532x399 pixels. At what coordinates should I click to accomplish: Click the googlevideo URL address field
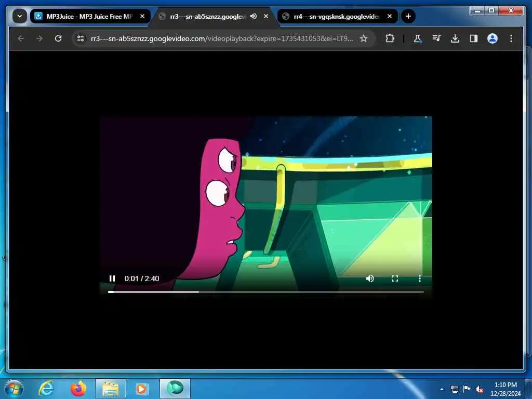click(x=221, y=38)
